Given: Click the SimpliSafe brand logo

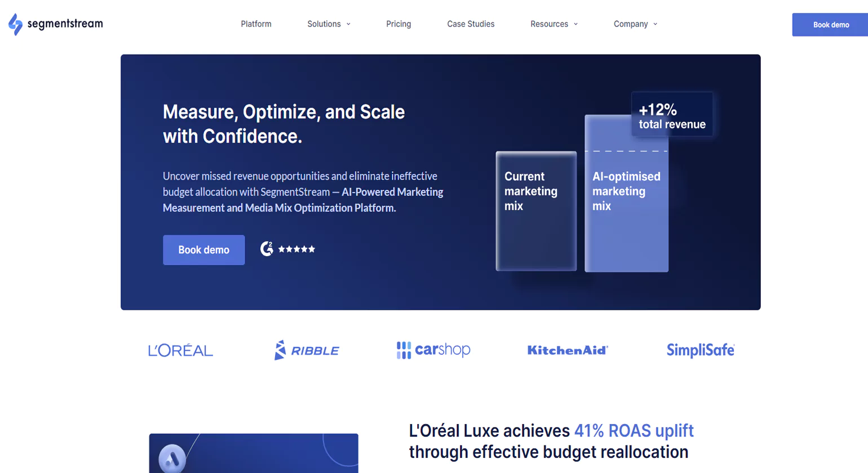Looking at the screenshot, I should (700, 350).
